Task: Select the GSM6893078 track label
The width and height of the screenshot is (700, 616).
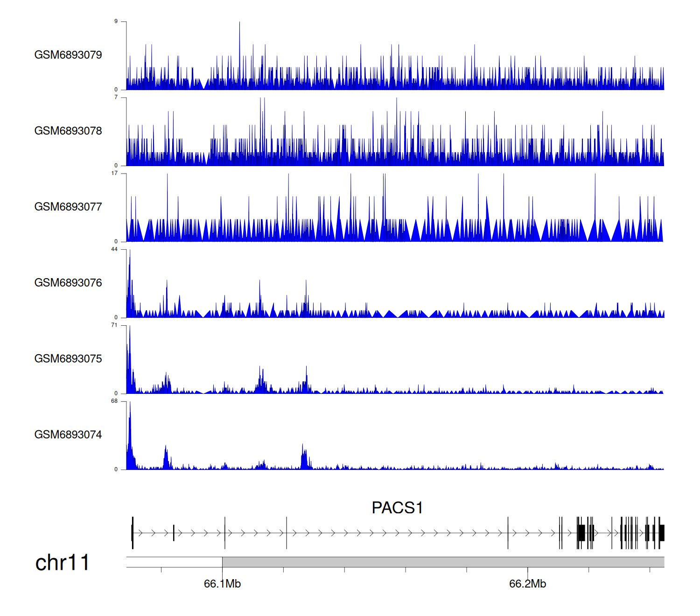Action: click(x=68, y=131)
